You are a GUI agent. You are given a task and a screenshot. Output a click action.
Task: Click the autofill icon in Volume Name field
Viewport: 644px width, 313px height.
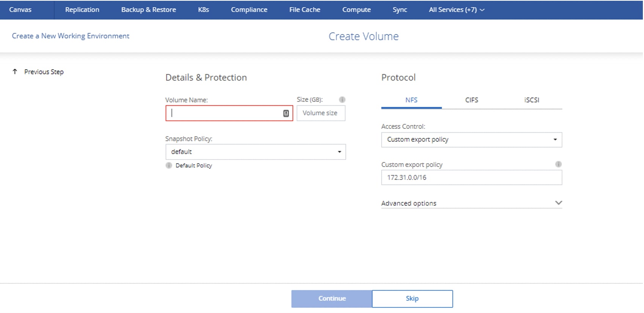point(286,113)
